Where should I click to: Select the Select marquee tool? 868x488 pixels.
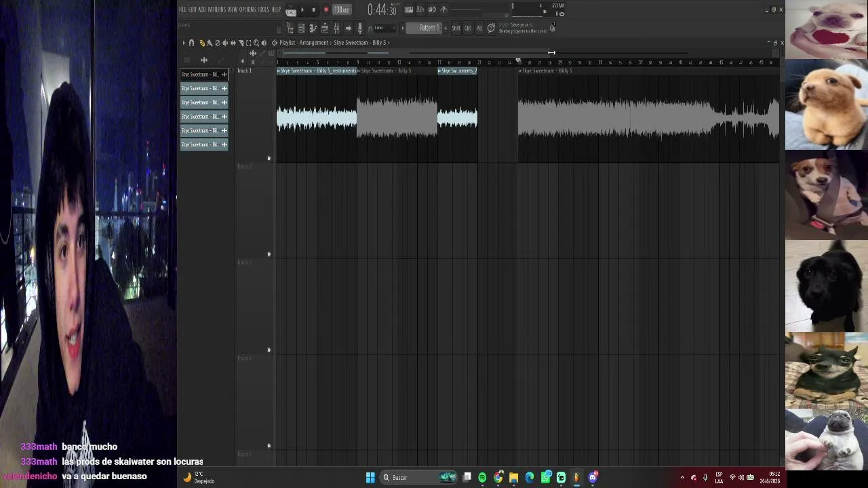point(248,43)
